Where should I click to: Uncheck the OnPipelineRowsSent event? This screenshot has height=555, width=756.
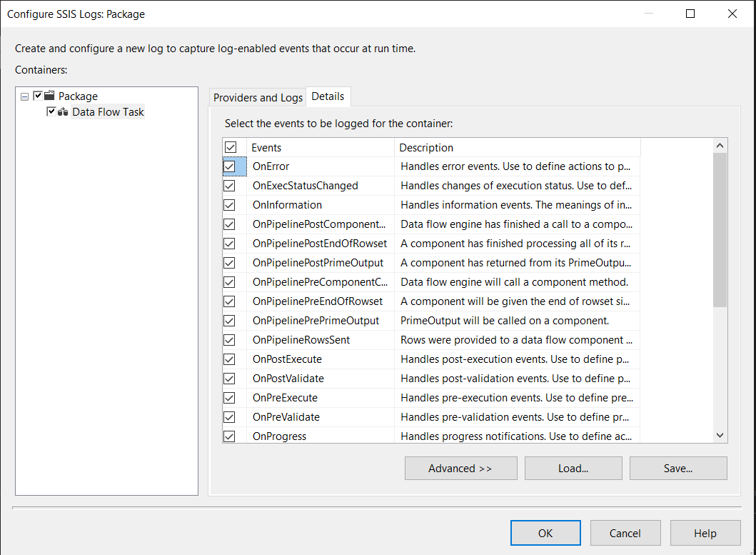point(230,340)
